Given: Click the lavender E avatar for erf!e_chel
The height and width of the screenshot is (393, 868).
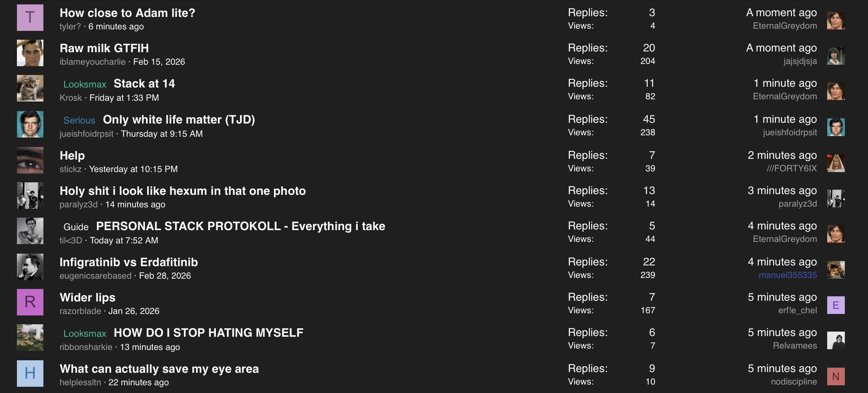Looking at the screenshot, I should [836, 305].
